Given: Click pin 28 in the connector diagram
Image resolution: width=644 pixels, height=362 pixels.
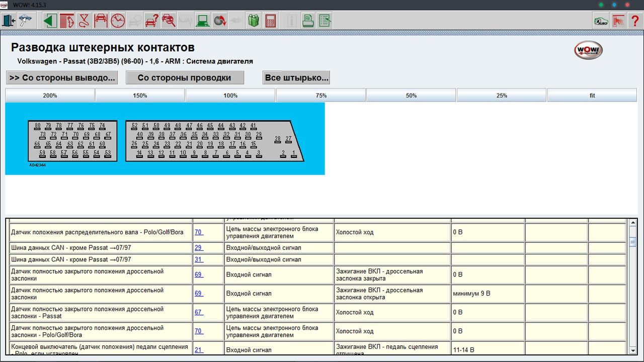Looking at the screenshot, I should tap(278, 139).
